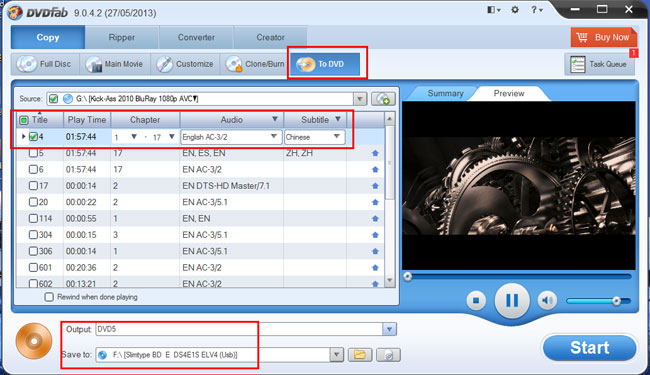
Task: Choose the Customize copy mode
Action: [185, 64]
